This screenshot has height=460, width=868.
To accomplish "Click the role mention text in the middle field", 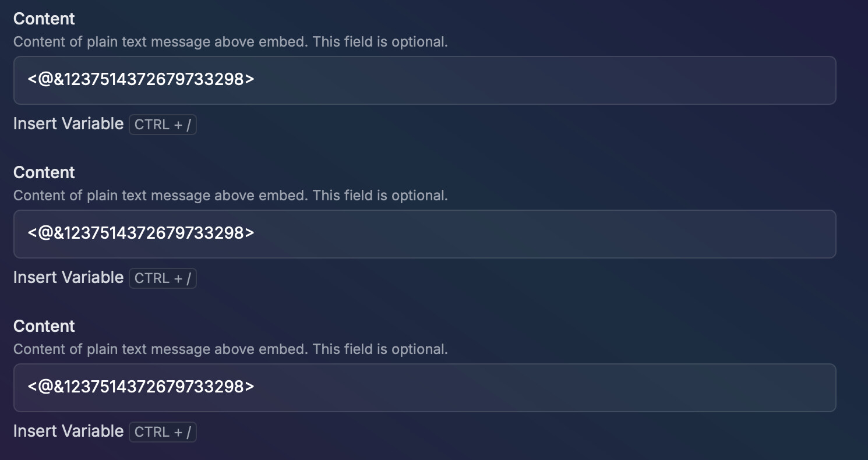I will coord(141,233).
